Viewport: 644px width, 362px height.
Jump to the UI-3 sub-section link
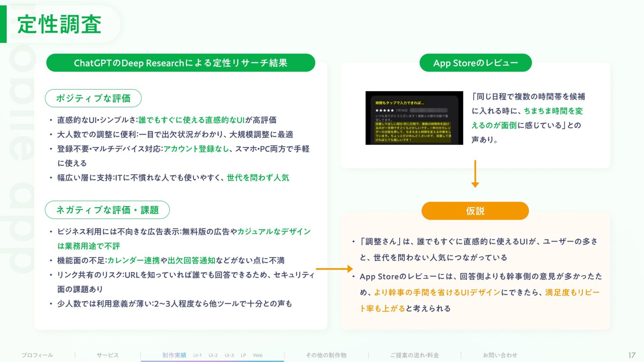point(229,355)
